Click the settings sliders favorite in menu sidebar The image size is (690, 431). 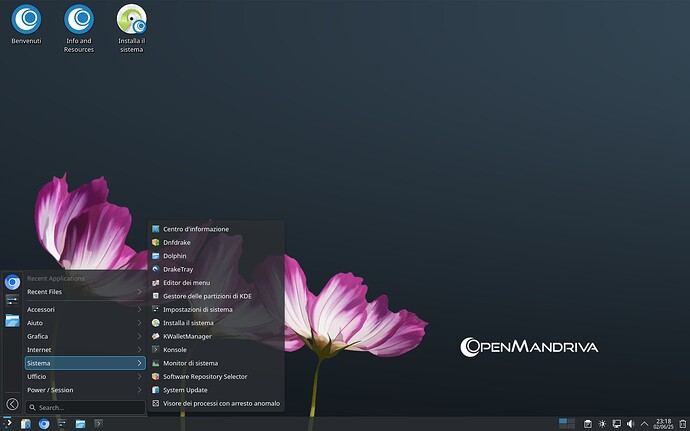tap(12, 301)
